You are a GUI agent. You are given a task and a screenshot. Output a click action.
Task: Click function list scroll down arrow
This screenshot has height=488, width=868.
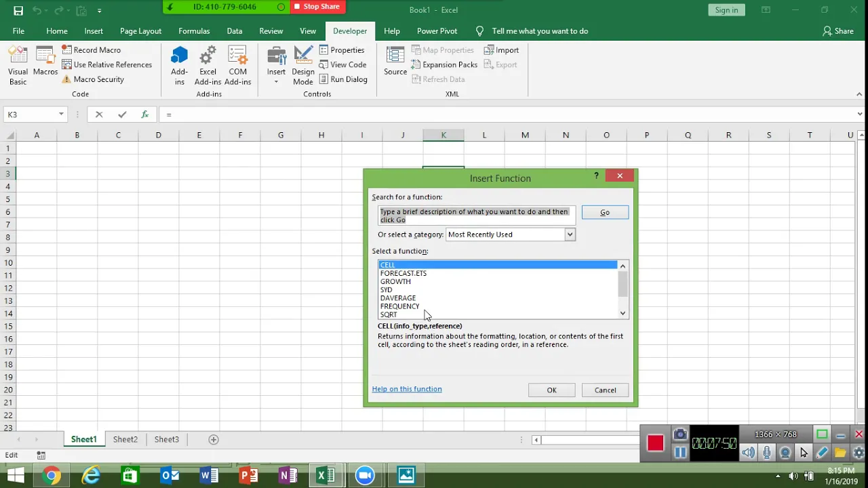[x=623, y=313]
